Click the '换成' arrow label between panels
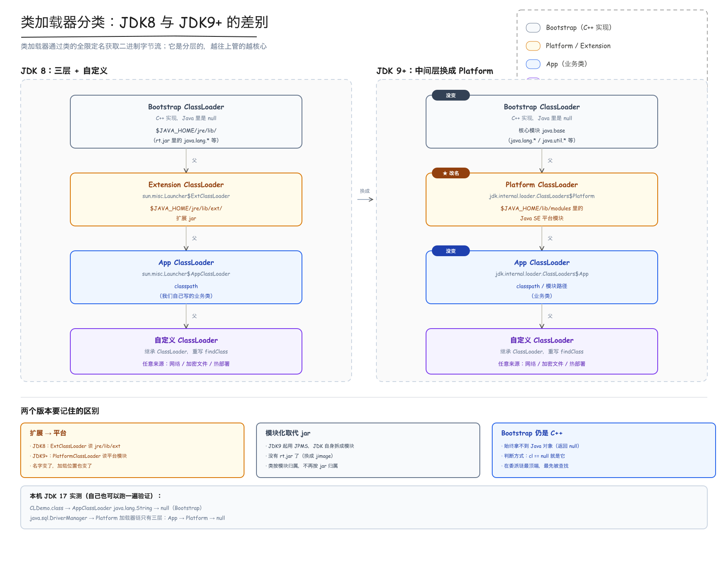 (365, 191)
